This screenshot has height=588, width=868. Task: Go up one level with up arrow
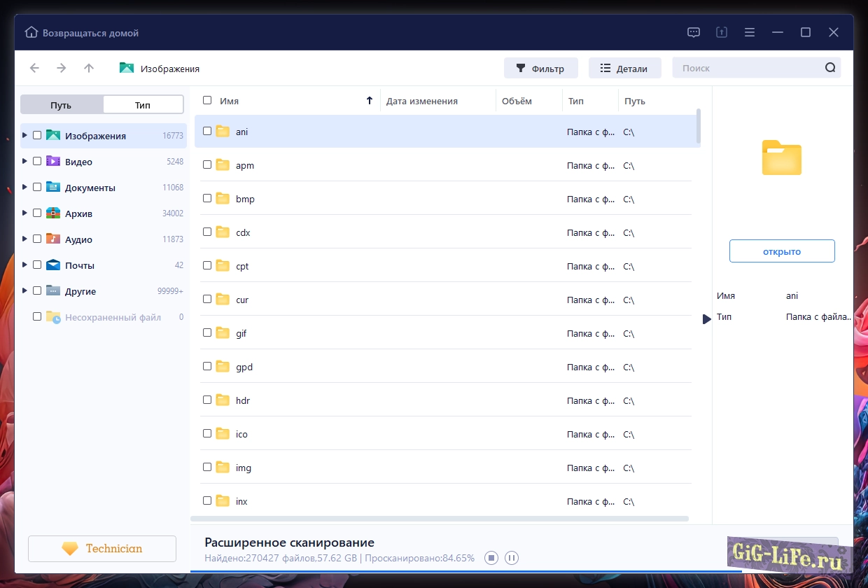(88, 68)
